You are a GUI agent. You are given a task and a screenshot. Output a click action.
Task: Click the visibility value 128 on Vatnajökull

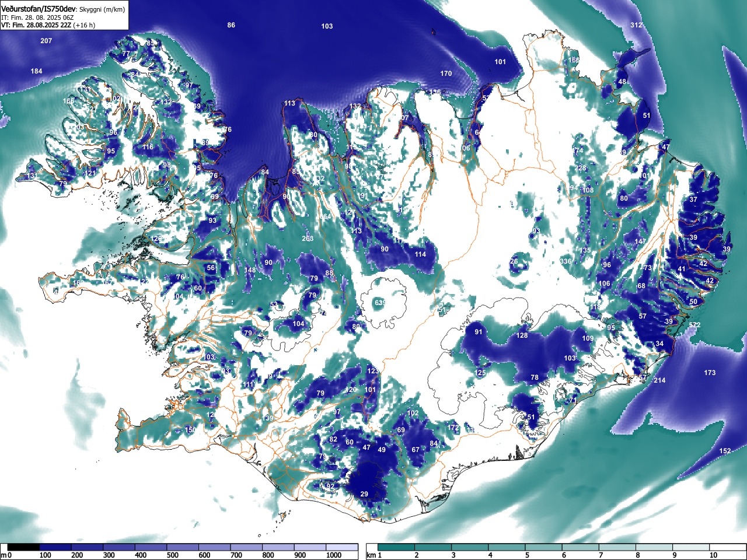[x=522, y=335]
